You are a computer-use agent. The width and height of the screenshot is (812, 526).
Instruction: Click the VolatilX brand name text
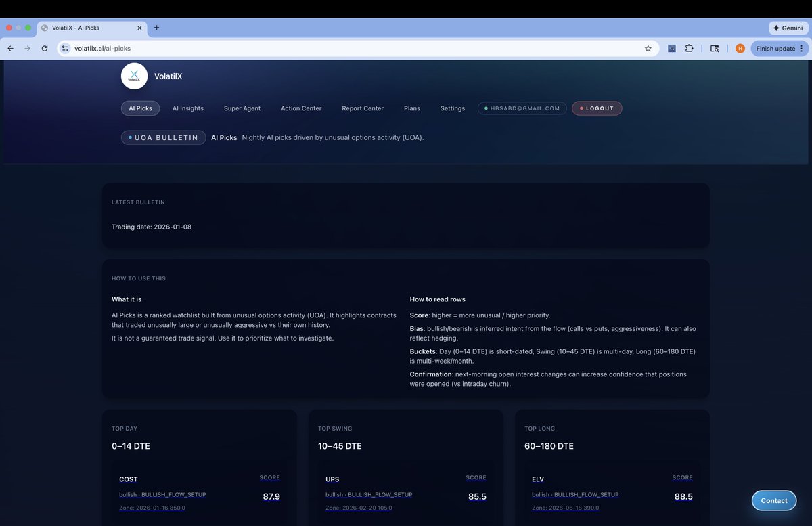coord(168,76)
